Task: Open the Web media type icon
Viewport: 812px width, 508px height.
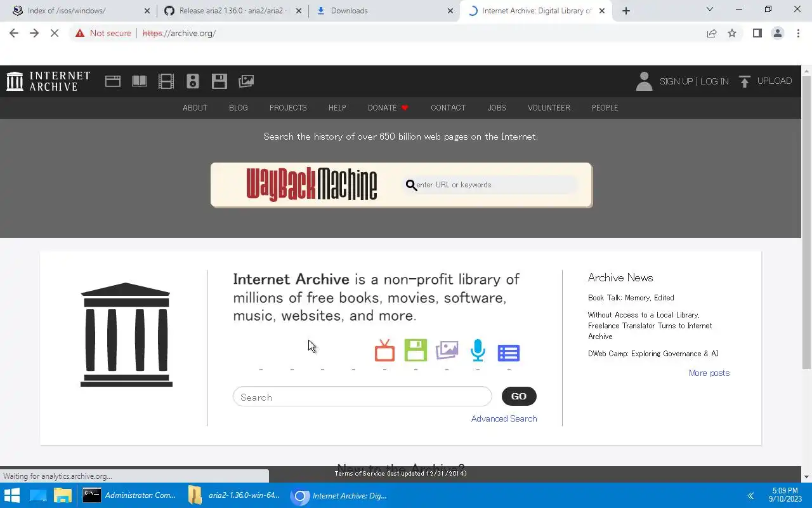Action: [113, 81]
